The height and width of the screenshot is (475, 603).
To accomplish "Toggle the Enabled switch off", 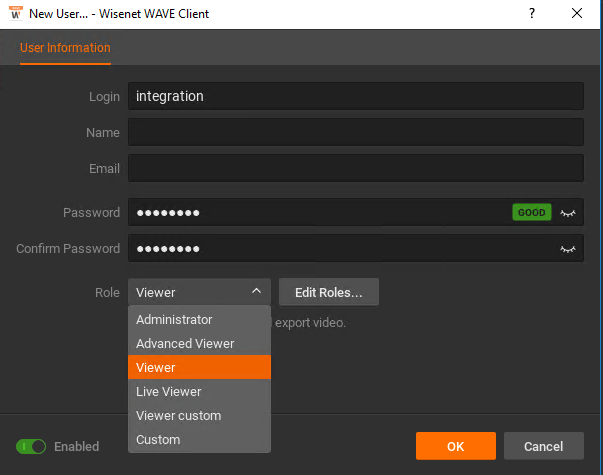I will tap(31, 447).
